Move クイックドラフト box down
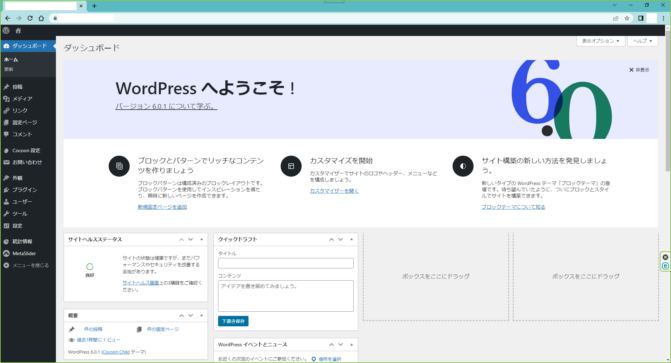The image size is (671, 363). pos(341,240)
